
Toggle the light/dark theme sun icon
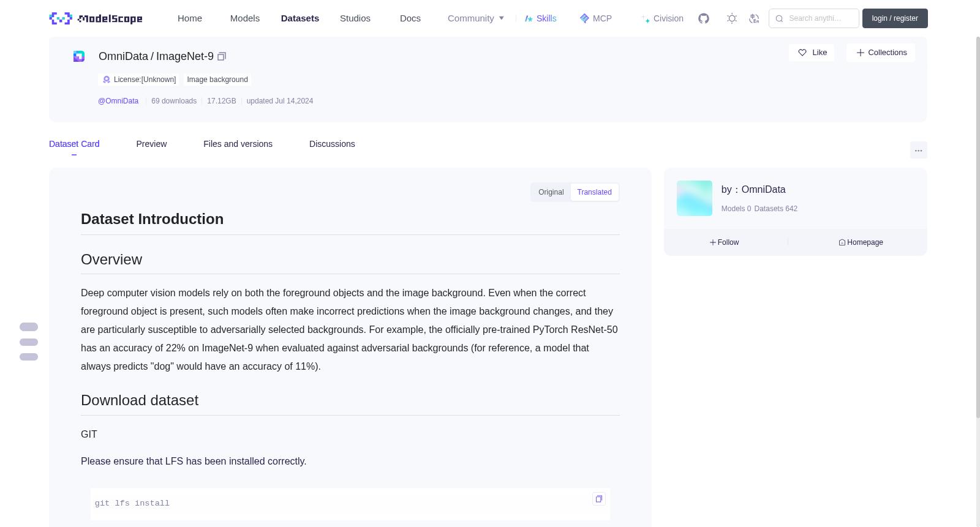[x=732, y=18]
